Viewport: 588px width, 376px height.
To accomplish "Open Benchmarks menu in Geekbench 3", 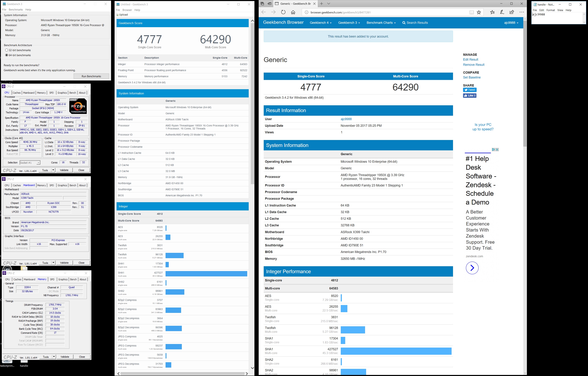I will pyautogui.click(x=16, y=10).
